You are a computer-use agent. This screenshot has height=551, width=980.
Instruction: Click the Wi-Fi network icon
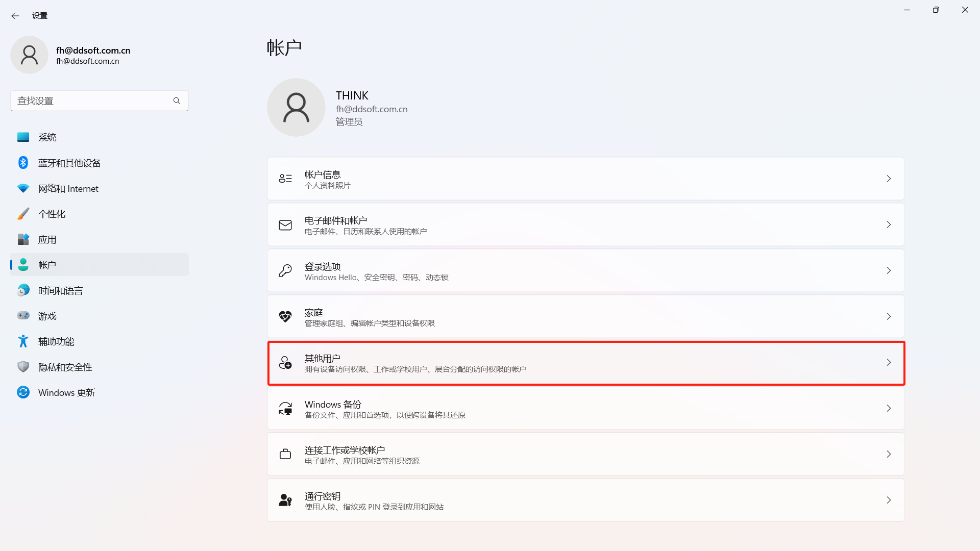(23, 188)
